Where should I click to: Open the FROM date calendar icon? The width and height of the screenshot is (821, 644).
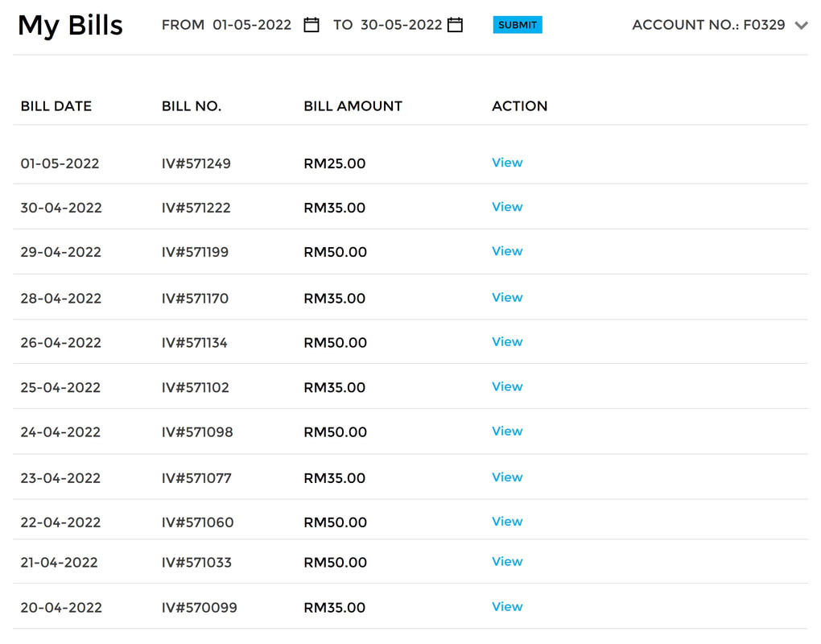tap(311, 25)
